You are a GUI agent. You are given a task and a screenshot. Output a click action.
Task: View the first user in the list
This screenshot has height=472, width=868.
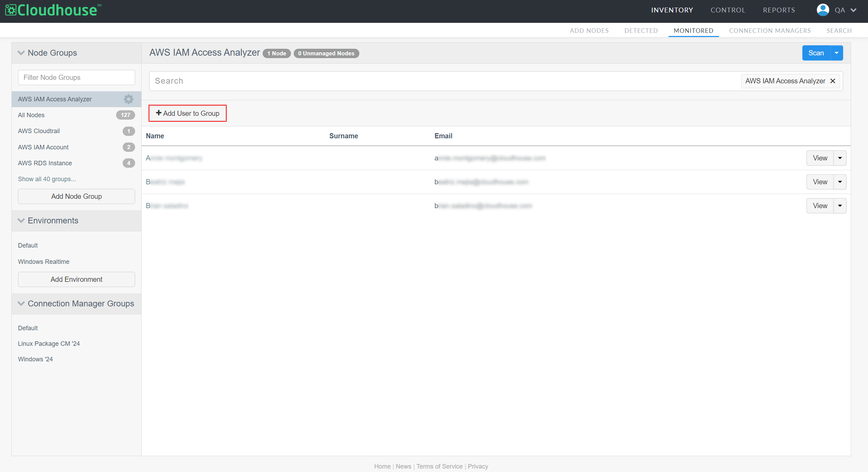pos(820,158)
